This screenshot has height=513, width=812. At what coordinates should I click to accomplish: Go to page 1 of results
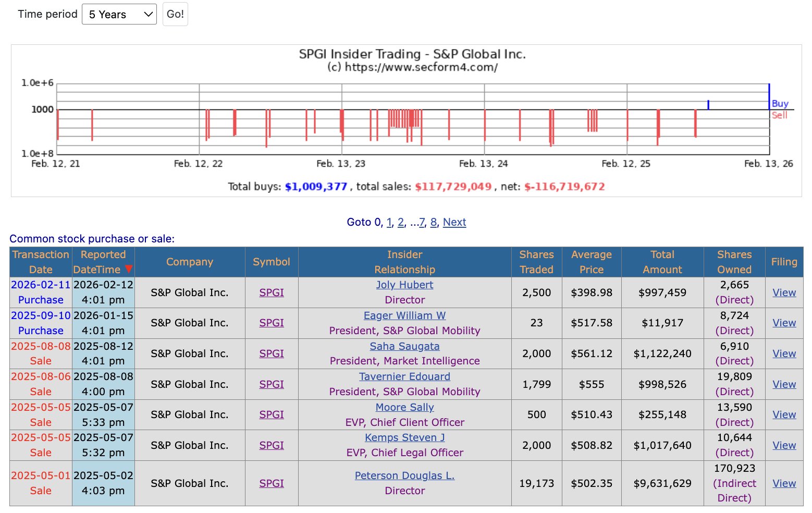[x=389, y=222]
